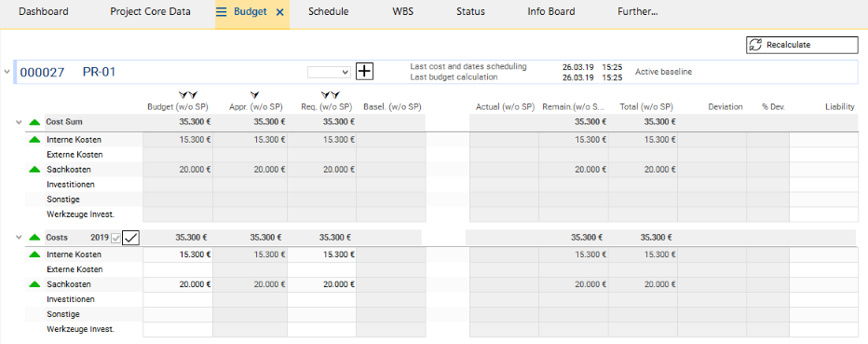Click the plus button next to the dropdown
Screen dimensions: 868x344
(x=365, y=72)
